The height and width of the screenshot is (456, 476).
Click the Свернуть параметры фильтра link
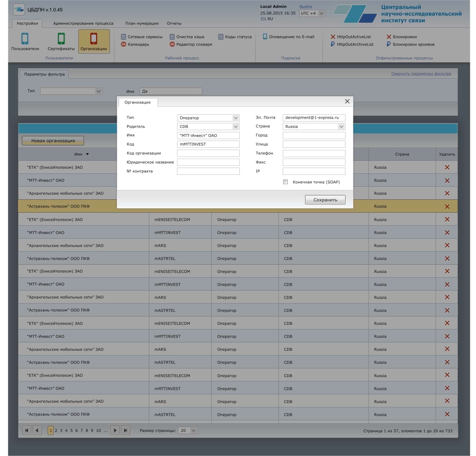421,74
